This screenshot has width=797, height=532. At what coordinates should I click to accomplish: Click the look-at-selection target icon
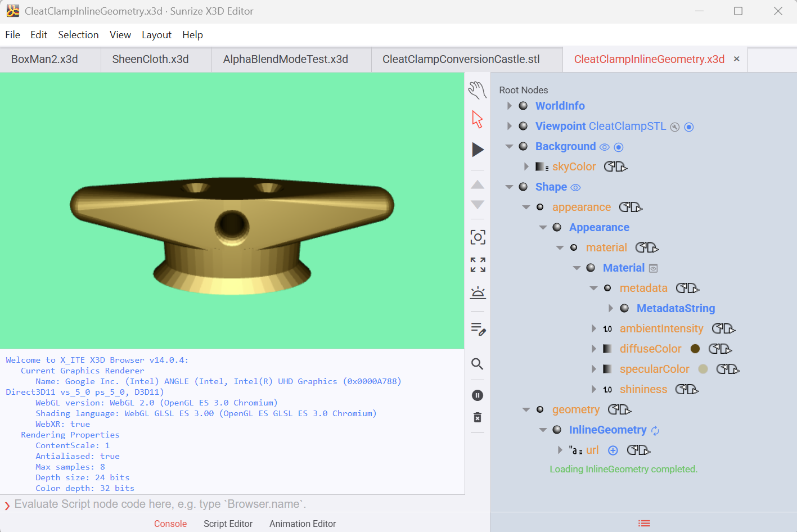[x=478, y=237]
